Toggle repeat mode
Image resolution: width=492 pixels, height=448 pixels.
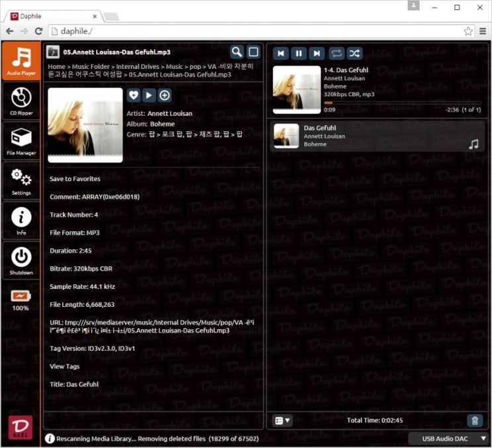point(336,53)
